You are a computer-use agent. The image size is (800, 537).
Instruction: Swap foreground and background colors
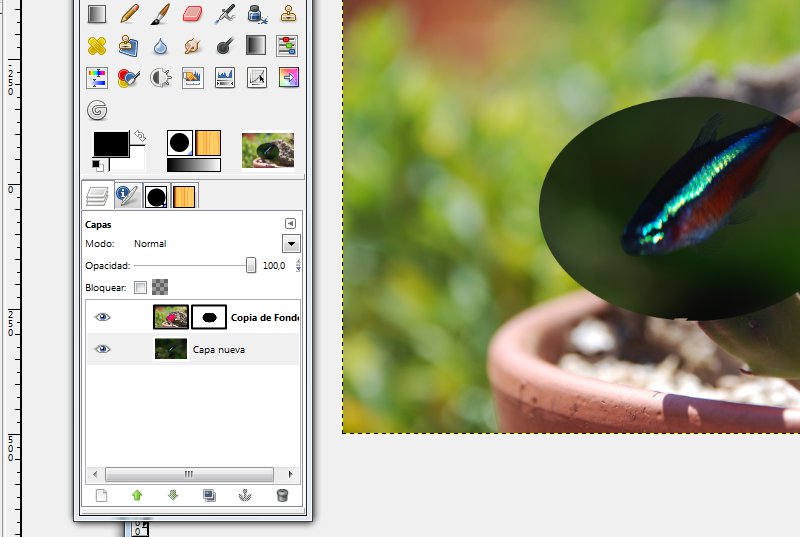pos(140,136)
